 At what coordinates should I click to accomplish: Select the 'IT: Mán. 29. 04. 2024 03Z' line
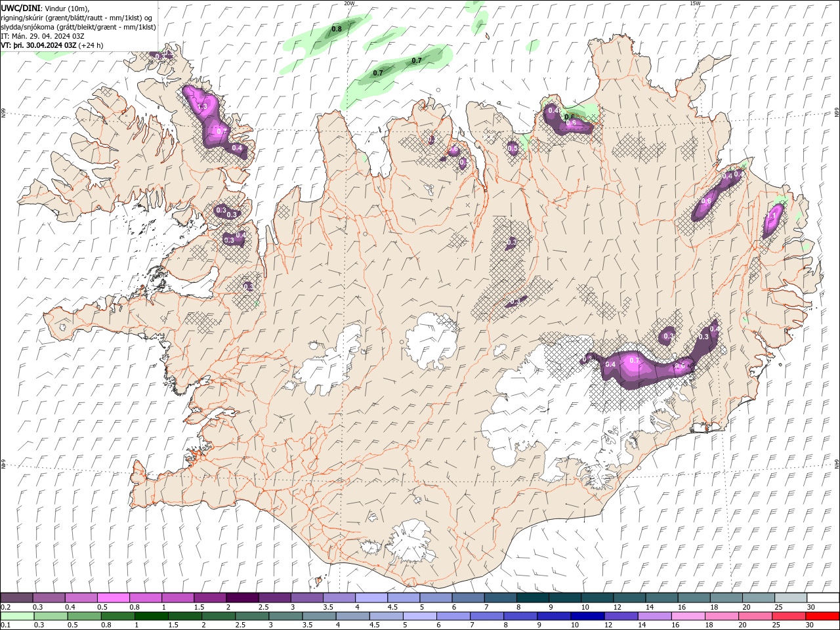(x=43, y=36)
